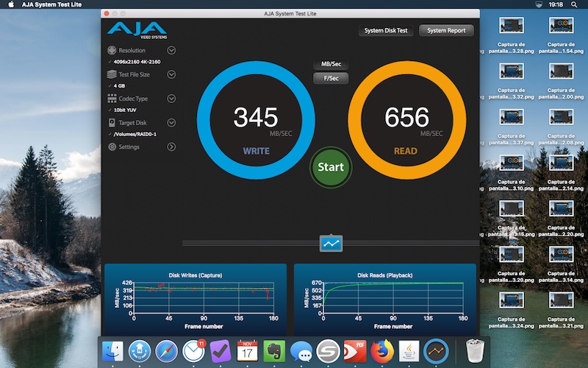Expand the Codec Type dropdown arrow
This screenshot has width=588, height=368.
[x=171, y=99]
